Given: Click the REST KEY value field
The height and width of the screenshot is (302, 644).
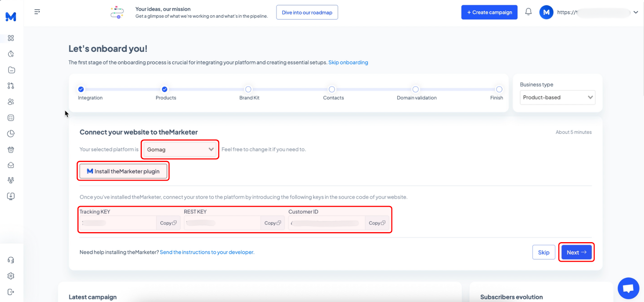Looking at the screenshot, I should (x=222, y=223).
